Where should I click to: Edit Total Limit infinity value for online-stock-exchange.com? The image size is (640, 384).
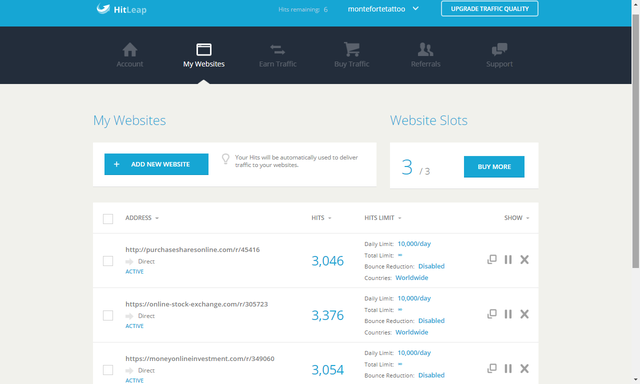point(400,310)
